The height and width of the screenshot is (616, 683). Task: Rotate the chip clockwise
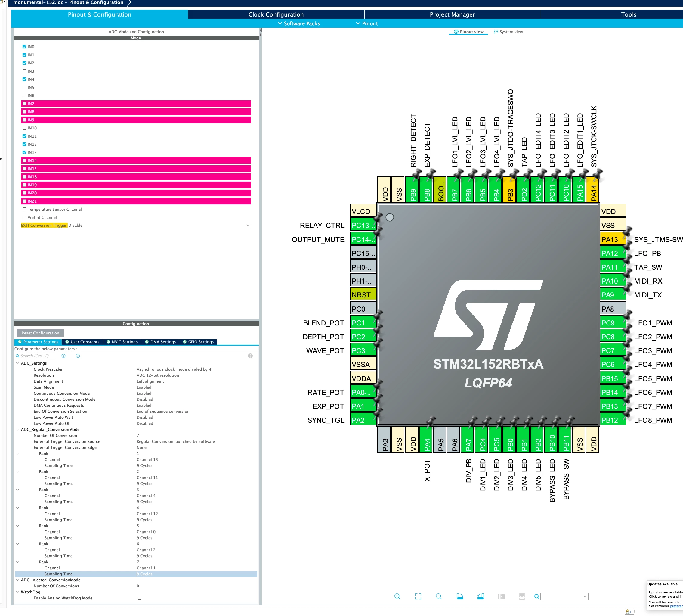pos(460,596)
